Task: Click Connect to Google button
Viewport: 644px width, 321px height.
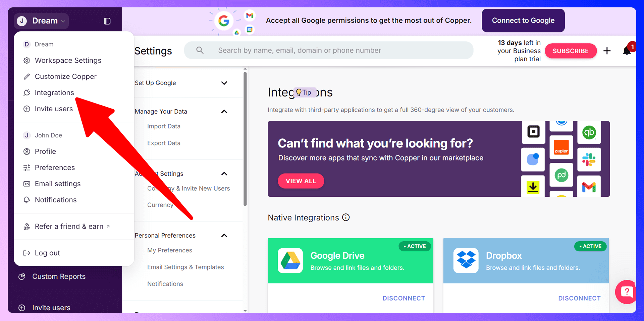Action: coord(523,20)
